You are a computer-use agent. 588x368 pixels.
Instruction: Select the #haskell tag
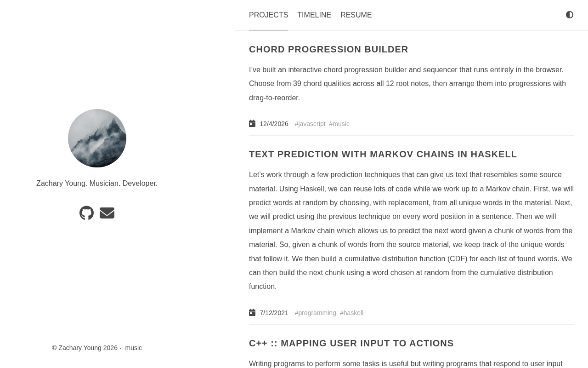pyautogui.click(x=351, y=313)
